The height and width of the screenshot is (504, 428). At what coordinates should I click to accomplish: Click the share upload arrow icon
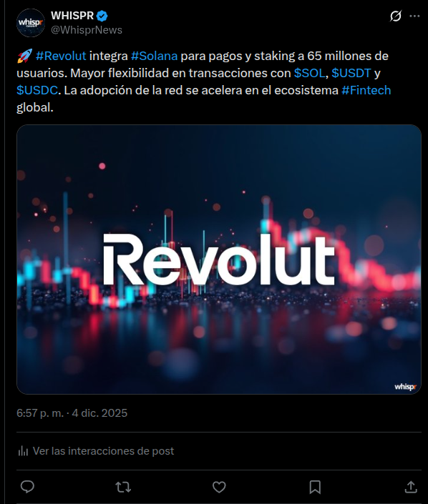(x=411, y=487)
